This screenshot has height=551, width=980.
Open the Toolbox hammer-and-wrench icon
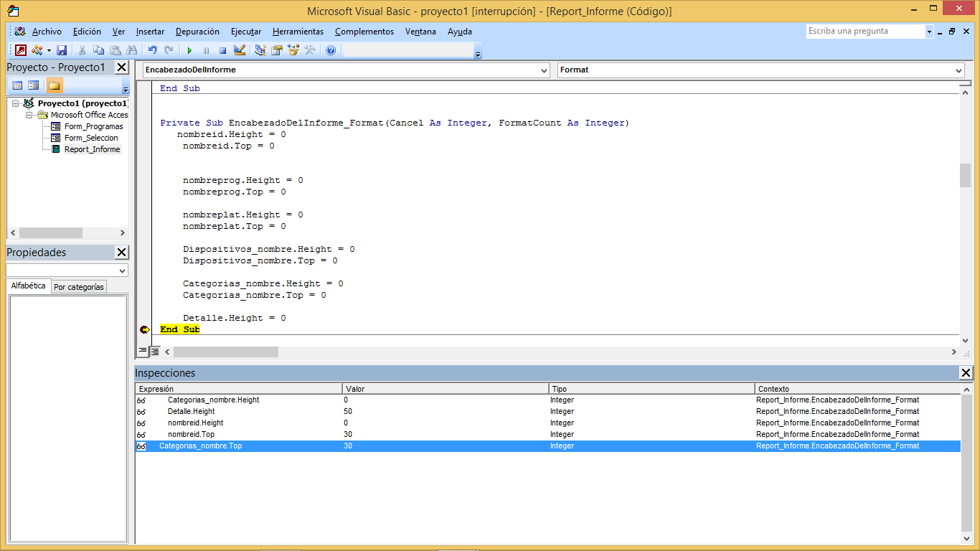pyautogui.click(x=310, y=50)
